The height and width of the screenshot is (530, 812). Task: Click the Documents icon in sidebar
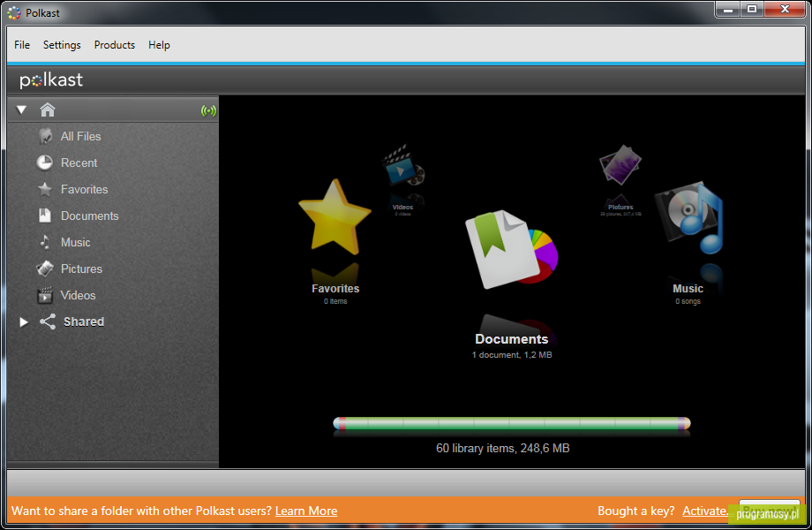(x=45, y=216)
